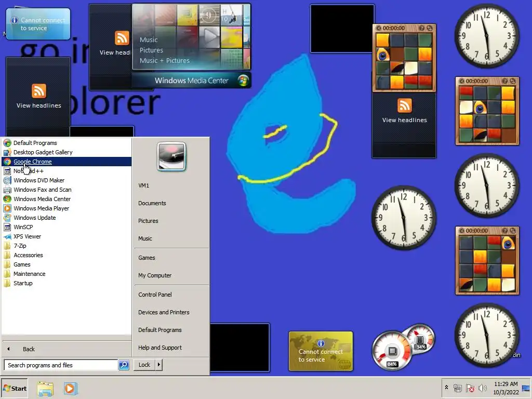The width and height of the screenshot is (532, 399).
Task: Expand the Startup folder
Action: [66, 283]
